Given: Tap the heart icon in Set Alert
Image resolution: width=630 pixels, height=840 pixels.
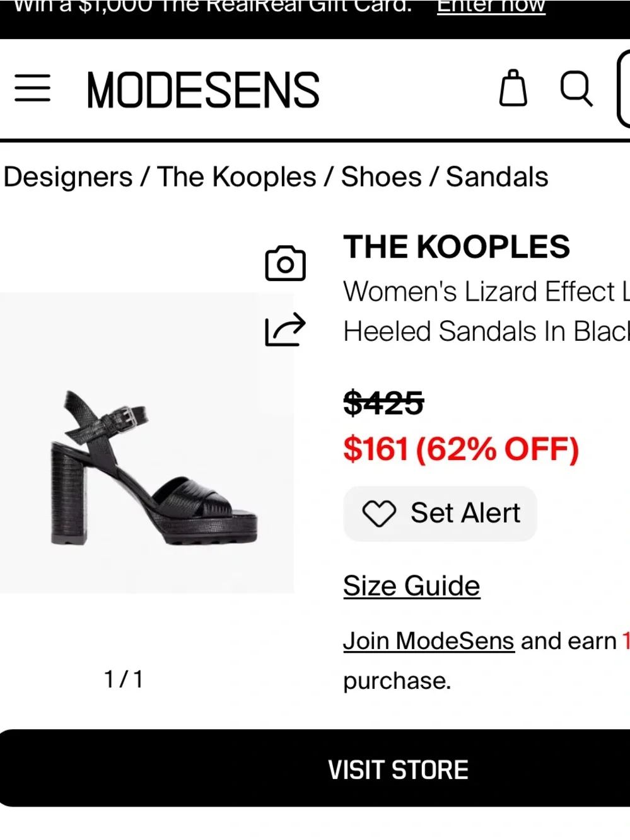Looking at the screenshot, I should (378, 513).
